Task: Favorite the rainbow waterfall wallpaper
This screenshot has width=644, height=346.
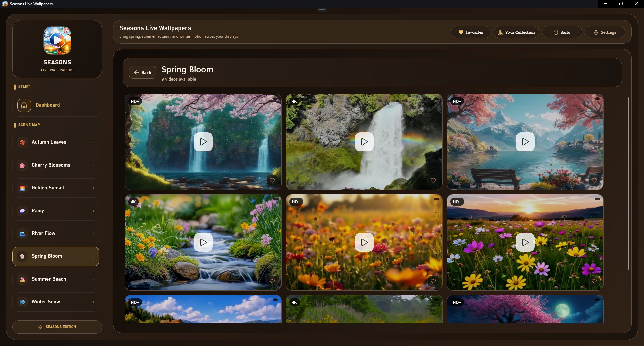Action: 433,181
